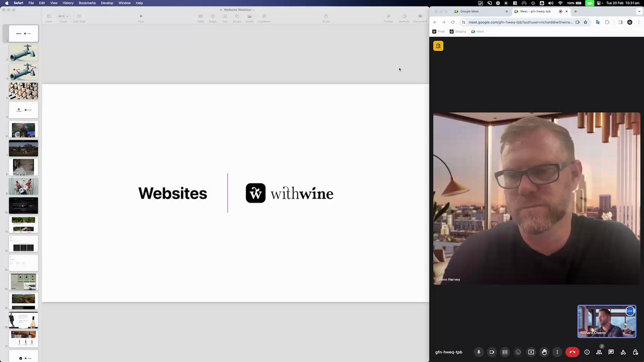This screenshot has width=644, height=362.
Task: Reload the Meet page
Action: tap(453, 22)
